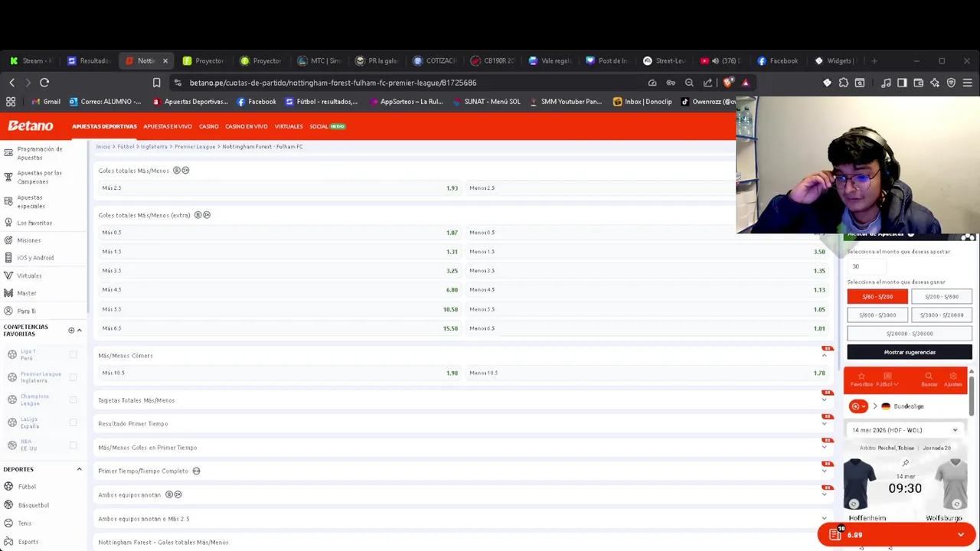Expand Ambos equipos anotan section
Image resolution: width=980 pixels, height=551 pixels.
pyautogui.click(x=825, y=495)
